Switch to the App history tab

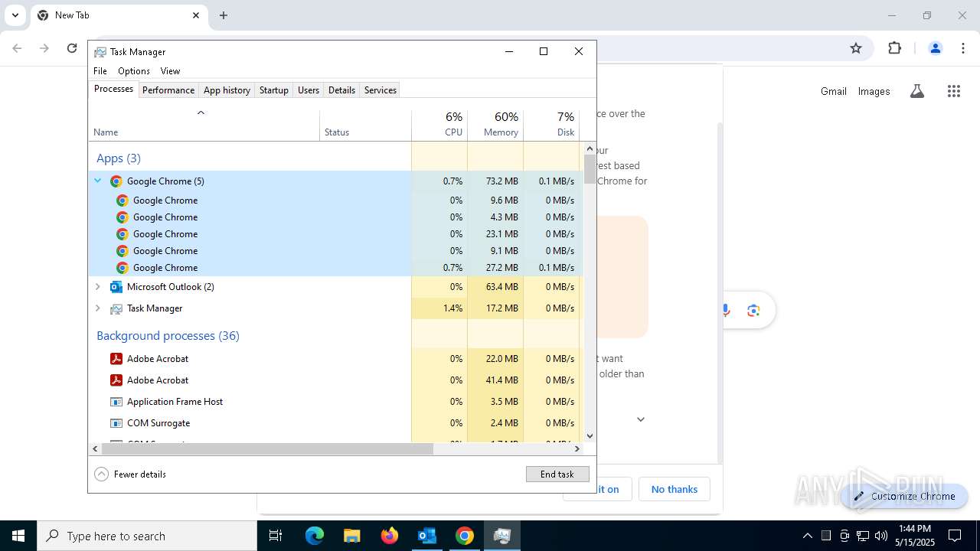click(x=227, y=90)
